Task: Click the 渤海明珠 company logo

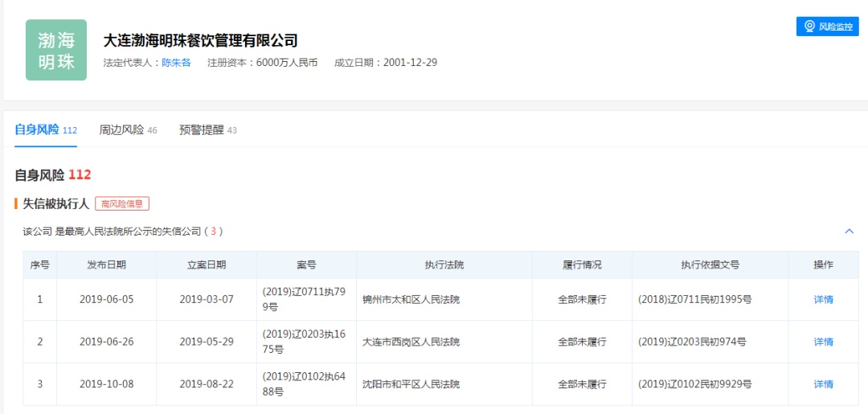Action: pos(56,50)
